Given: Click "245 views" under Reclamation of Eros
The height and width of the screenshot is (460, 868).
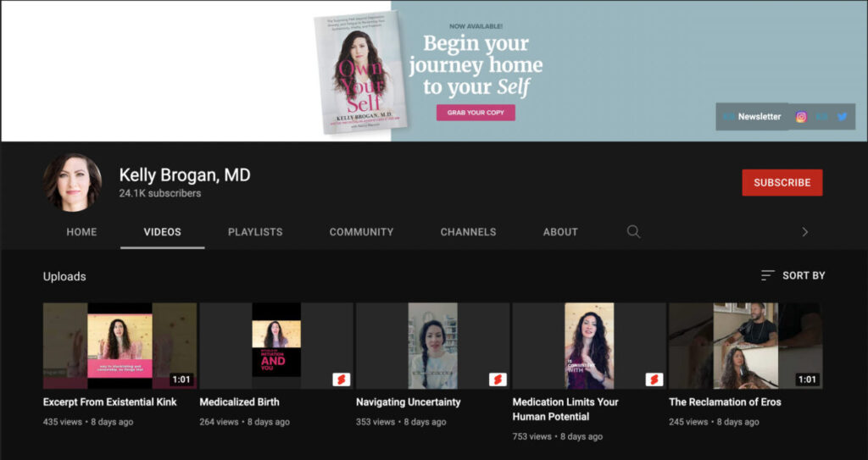Looking at the screenshot, I should click(x=688, y=422).
